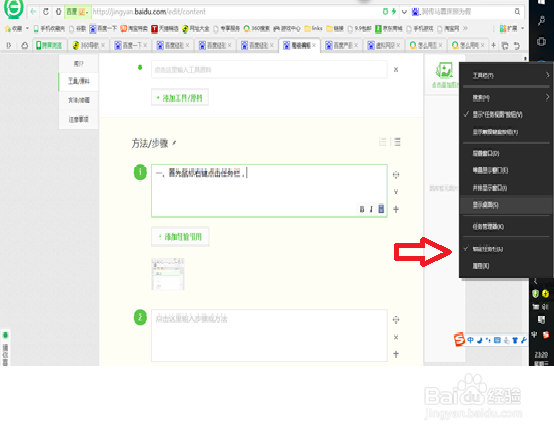Select 层叠窗口 in the context menu
Screen dimensions: 554x433
pyautogui.click(x=506, y=153)
